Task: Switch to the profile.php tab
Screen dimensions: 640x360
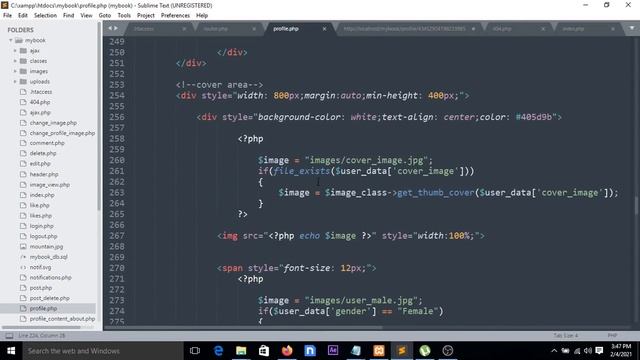Action: [286, 29]
